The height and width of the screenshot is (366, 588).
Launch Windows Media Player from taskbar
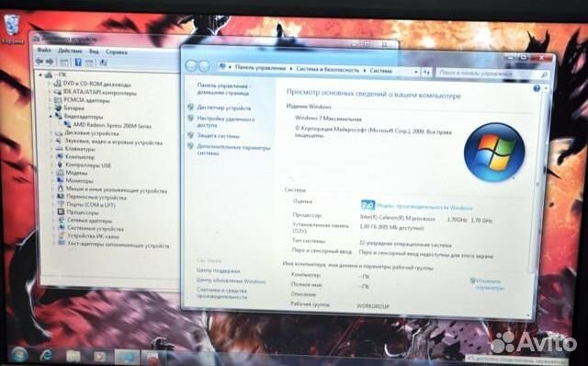point(99,356)
